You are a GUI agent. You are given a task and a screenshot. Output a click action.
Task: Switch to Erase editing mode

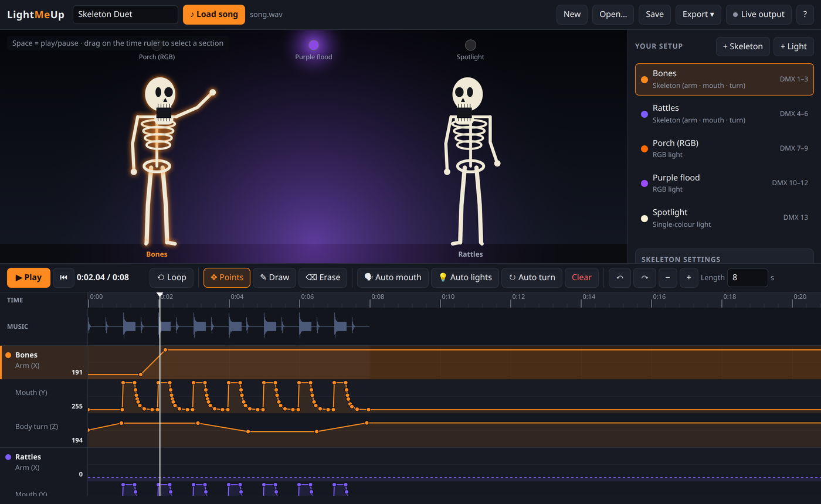click(323, 277)
